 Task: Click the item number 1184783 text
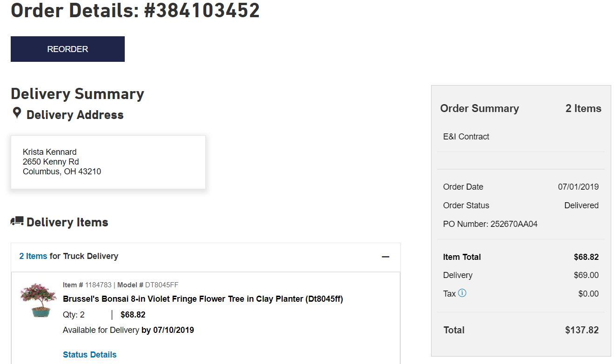tap(98, 285)
